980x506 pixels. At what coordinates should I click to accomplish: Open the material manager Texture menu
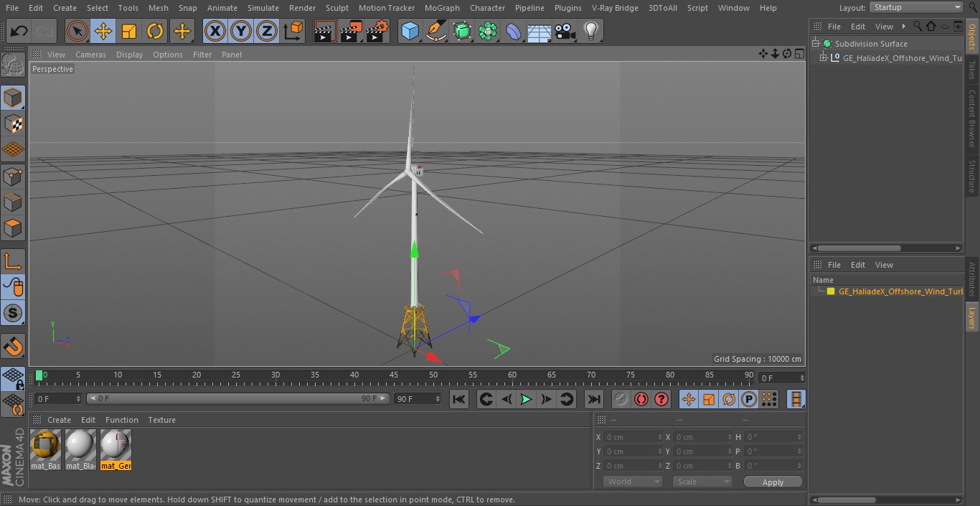pyautogui.click(x=161, y=420)
